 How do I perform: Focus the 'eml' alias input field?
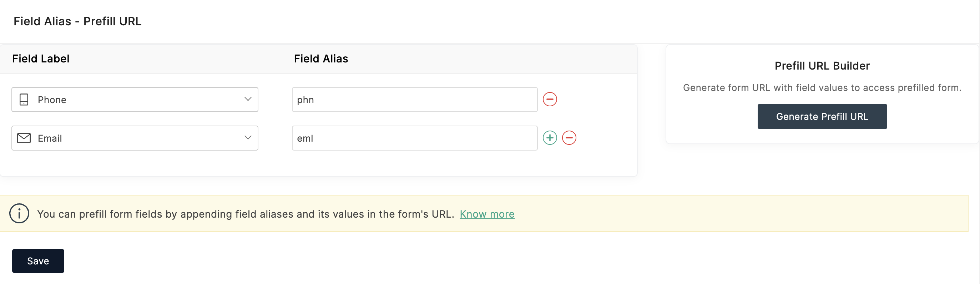click(x=414, y=138)
